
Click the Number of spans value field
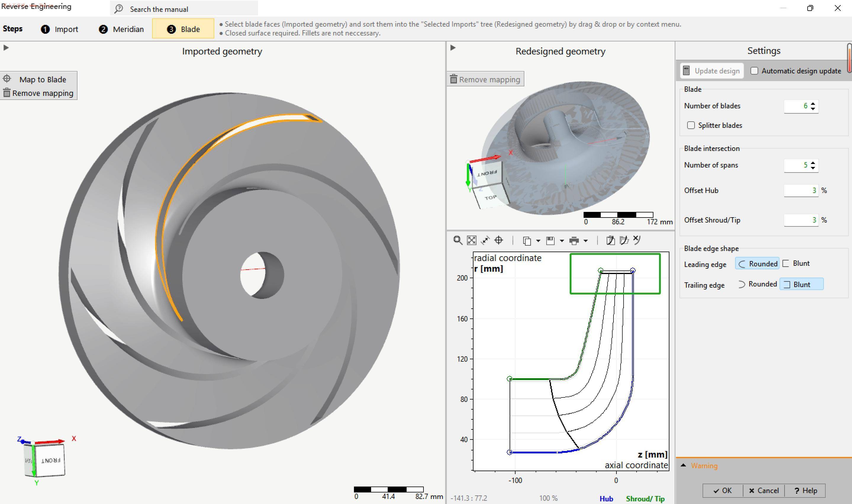coord(797,165)
